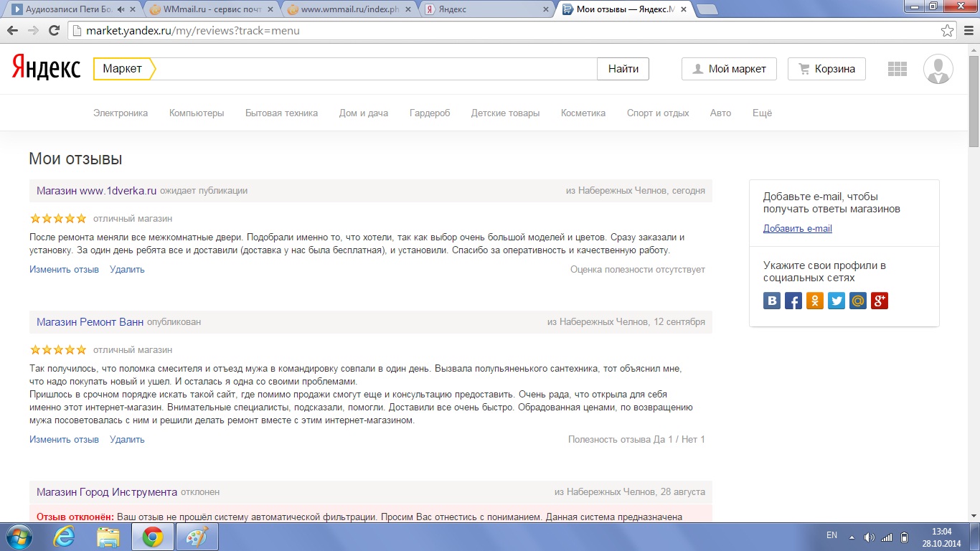This screenshot has height=551, width=980.
Task: Open the Косметика category
Action: (x=583, y=113)
